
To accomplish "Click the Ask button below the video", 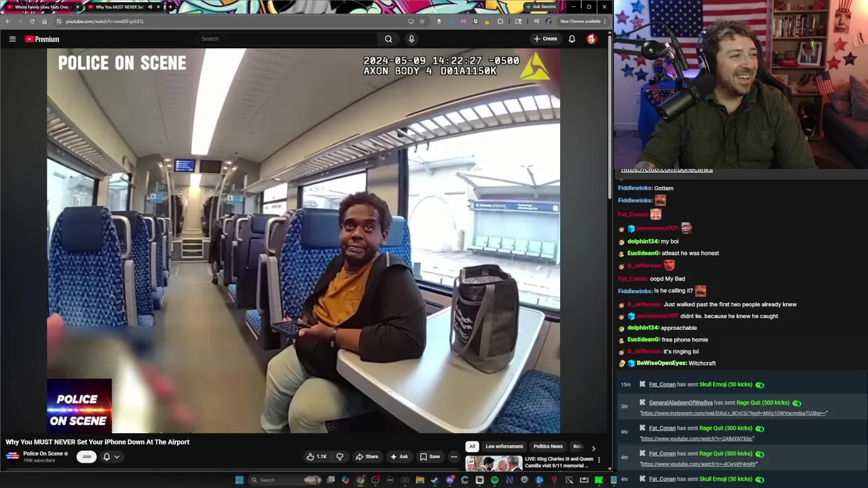I will point(399,457).
